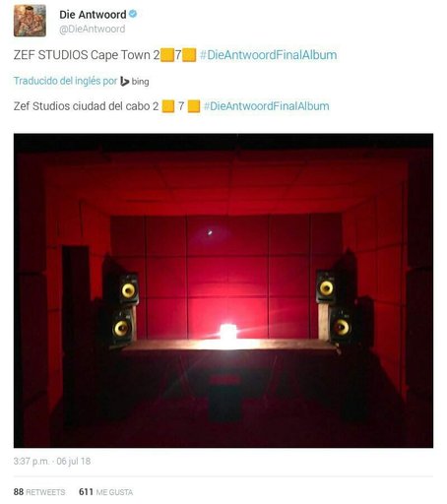Open the red studio photo
The image size is (447, 504).
(223, 290)
